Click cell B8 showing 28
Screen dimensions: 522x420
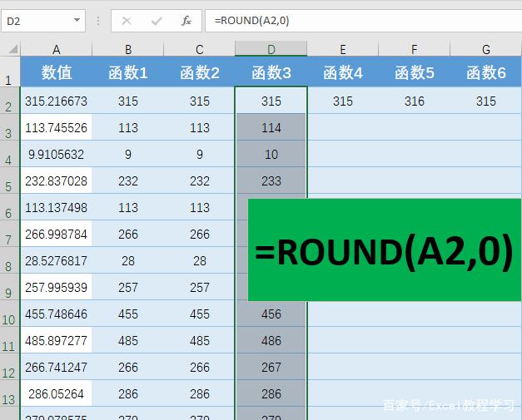(x=128, y=260)
